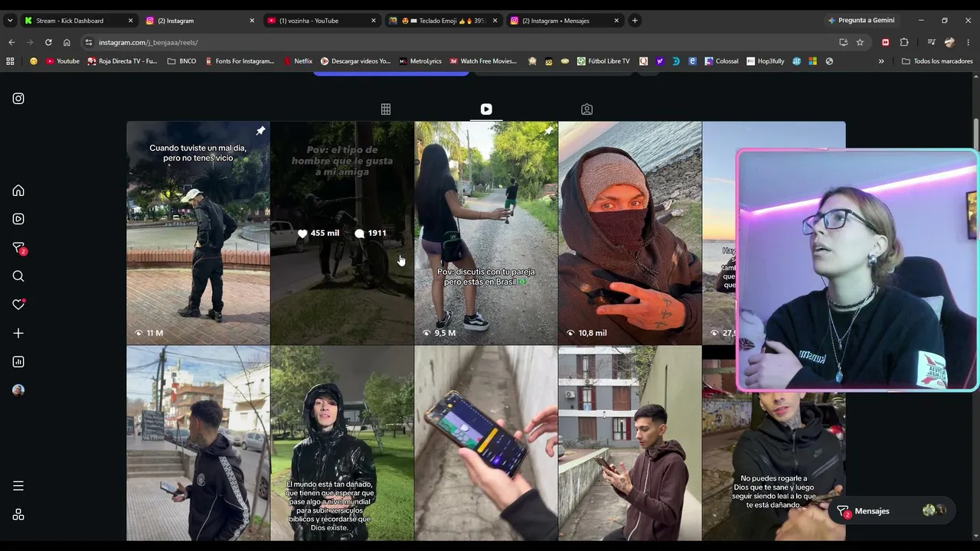This screenshot has height=551, width=980.
Task: Open the Meta apps icon in the sidebar
Action: pyautogui.click(x=18, y=515)
